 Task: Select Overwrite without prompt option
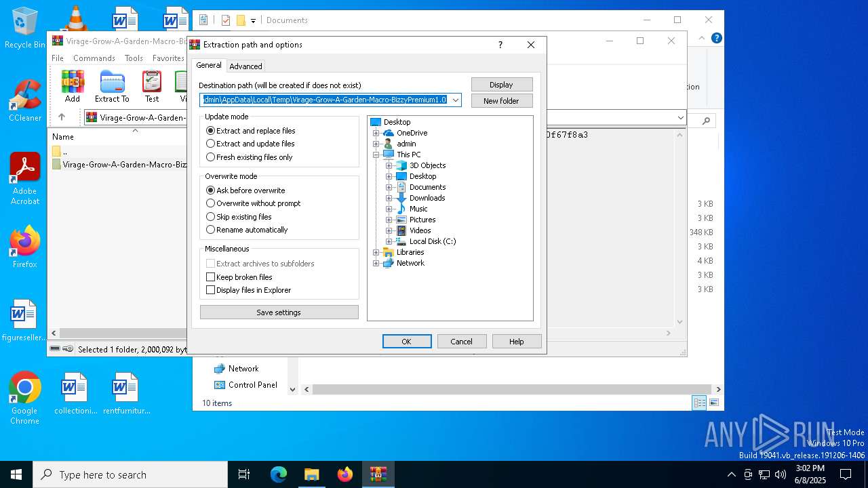tap(253, 203)
